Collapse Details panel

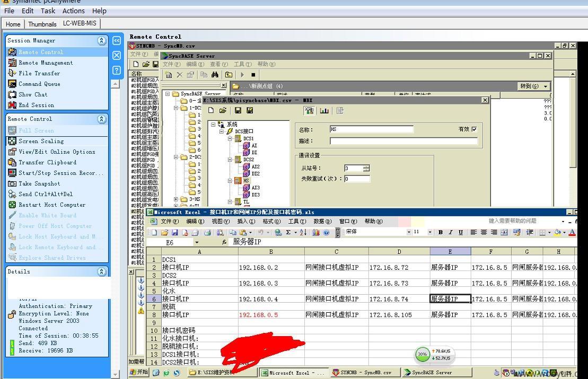click(102, 271)
